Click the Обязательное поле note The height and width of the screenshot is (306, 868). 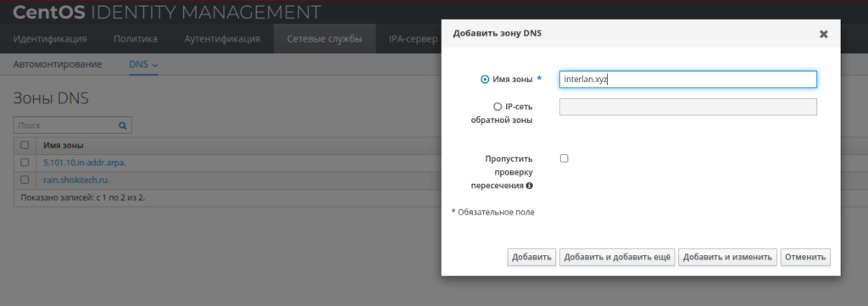493,213
